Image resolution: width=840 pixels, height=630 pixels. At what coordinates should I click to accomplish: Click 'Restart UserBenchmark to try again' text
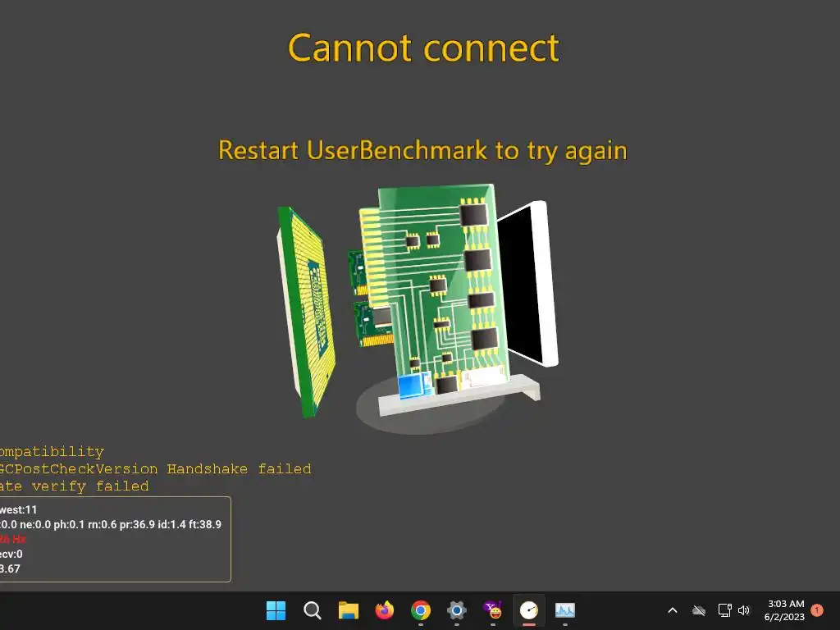pos(422,151)
